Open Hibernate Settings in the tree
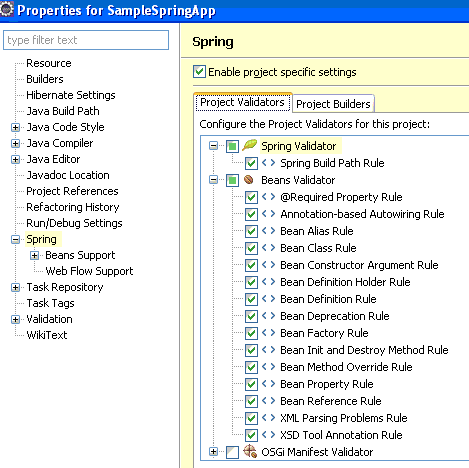Screen dimensions: 469x468 pos(71,95)
